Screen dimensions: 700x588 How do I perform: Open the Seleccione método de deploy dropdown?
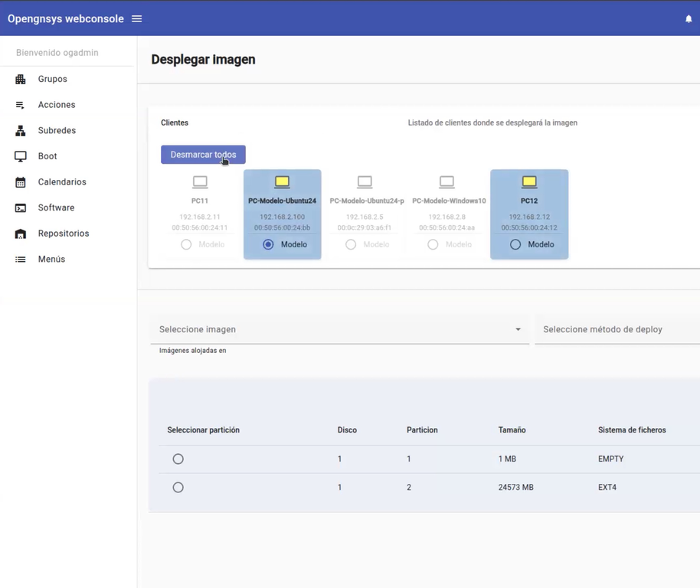[617, 329]
